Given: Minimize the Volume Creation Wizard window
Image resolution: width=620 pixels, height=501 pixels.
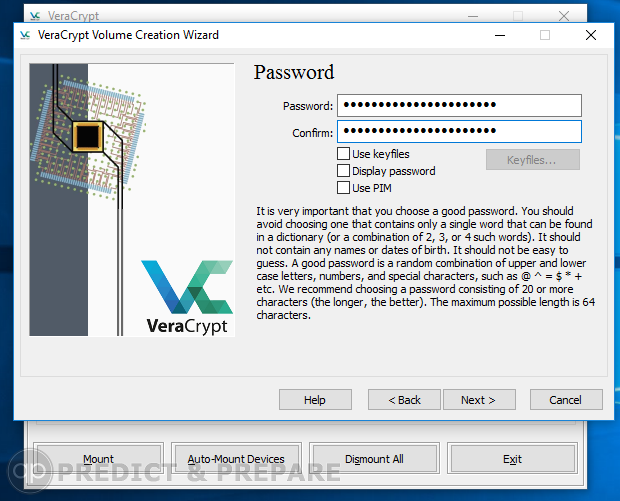Looking at the screenshot, I should (x=500, y=35).
